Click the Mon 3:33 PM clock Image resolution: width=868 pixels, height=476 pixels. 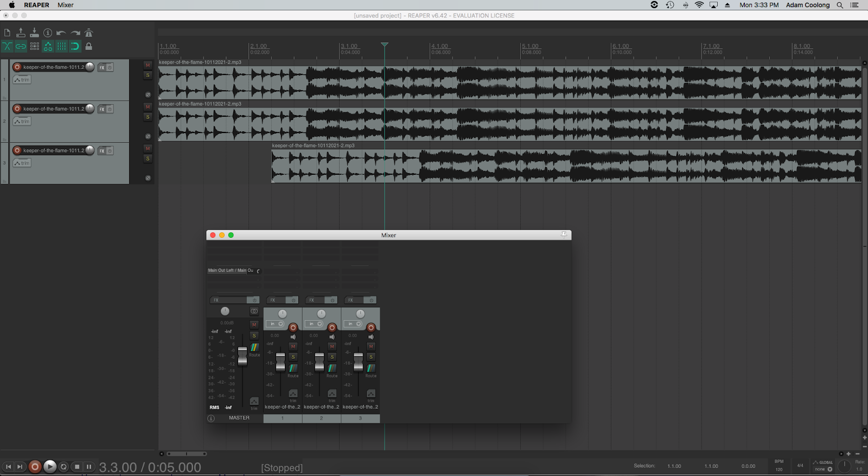click(759, 5)
